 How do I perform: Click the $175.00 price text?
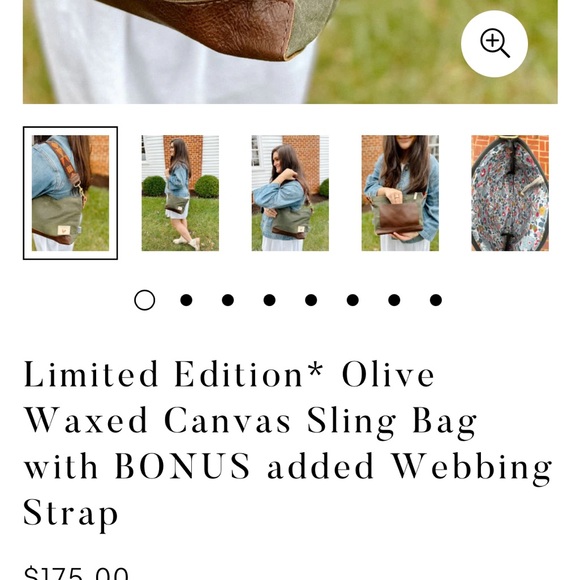[x=76, y=573]
